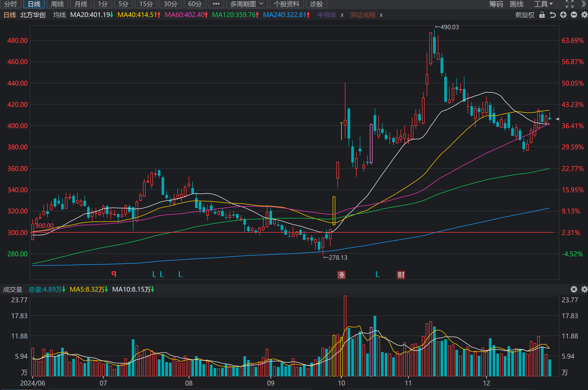The image size is (588, 390).
Task: Zoom out with the minus icon
Action: tap(574, 15)
